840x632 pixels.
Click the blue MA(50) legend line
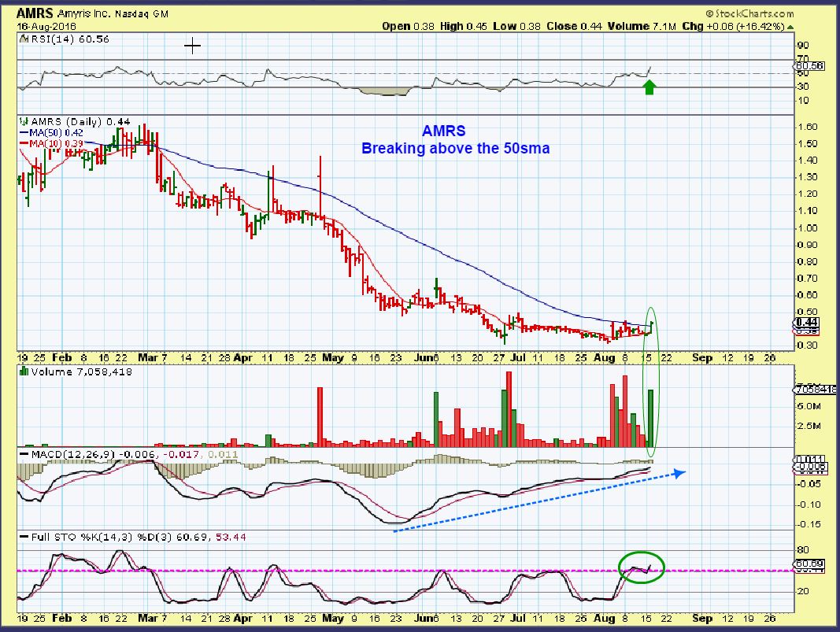24,133
